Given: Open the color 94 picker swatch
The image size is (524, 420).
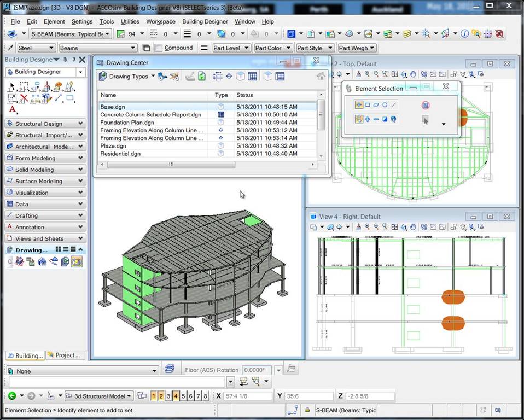Looking at the screenshot, I should click(121, 34).
